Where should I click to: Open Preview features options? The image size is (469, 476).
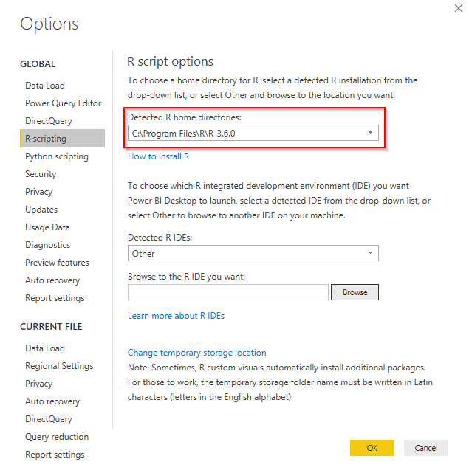pos(57,263)
